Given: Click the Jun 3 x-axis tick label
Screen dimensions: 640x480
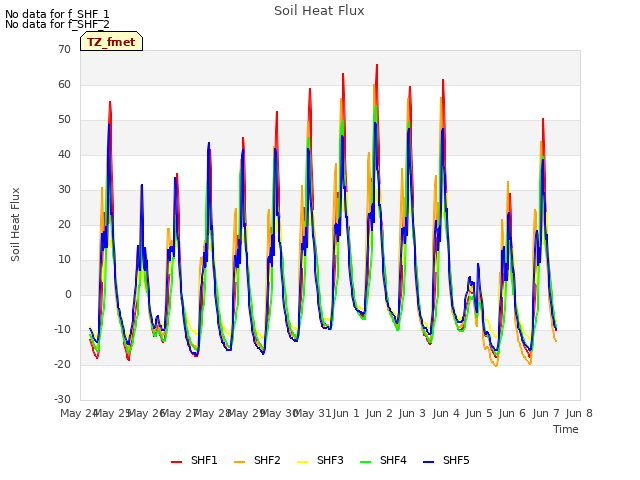Looking at the screenshot, I should (412, 413).
